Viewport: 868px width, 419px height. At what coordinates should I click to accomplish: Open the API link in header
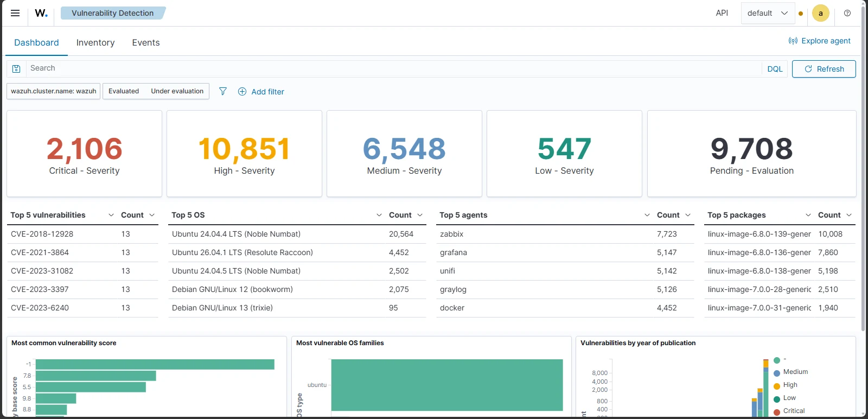pyautogui.click(x=722, y=13)
